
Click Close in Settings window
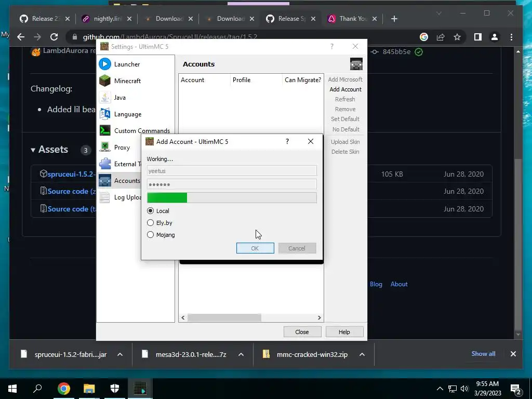(302, 332)
